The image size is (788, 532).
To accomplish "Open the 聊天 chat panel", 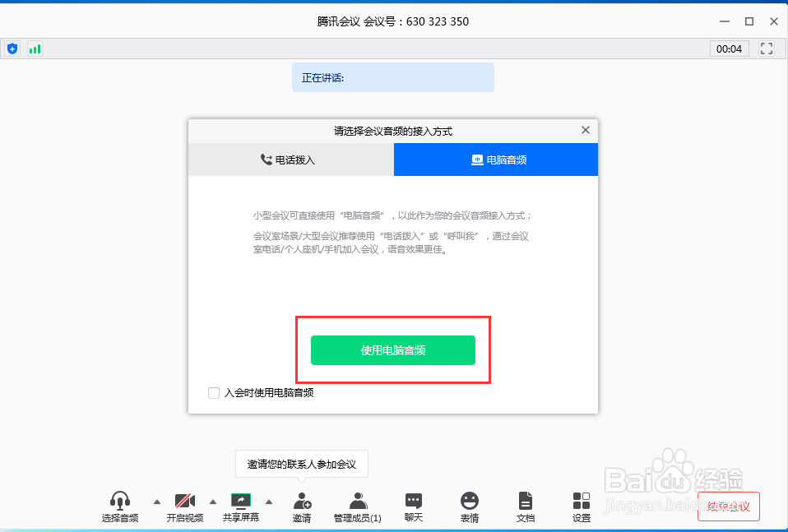I will click(x=414, y=507).
